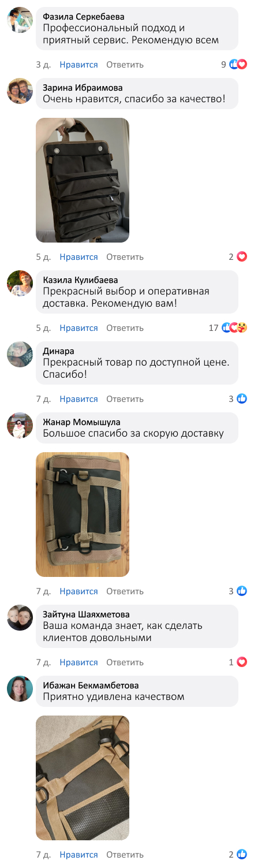
Task: Reply to Жанар Момышула's comment
Action: tap(125, 591)
